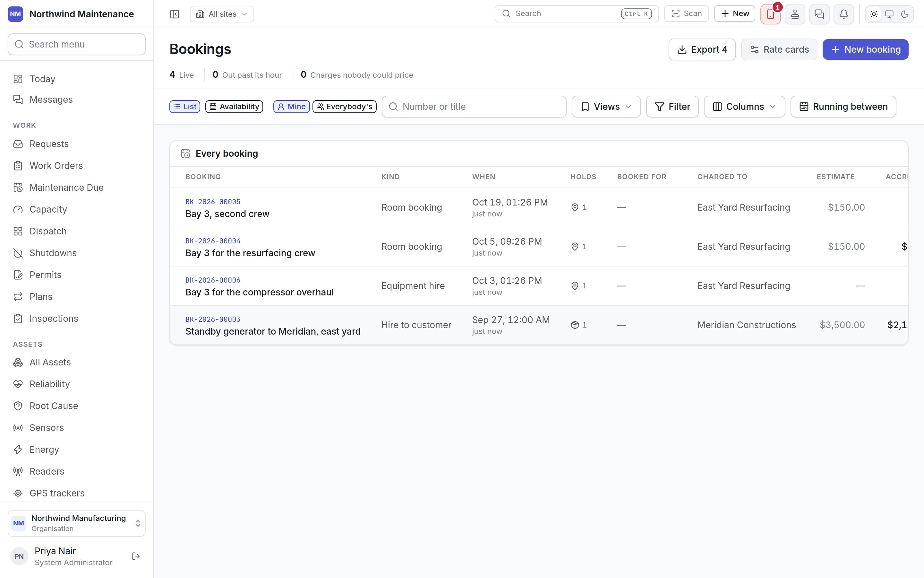Open the Running between date picker
The width and height of the screenshot is (924, 578).
click(x=843, y=107)
